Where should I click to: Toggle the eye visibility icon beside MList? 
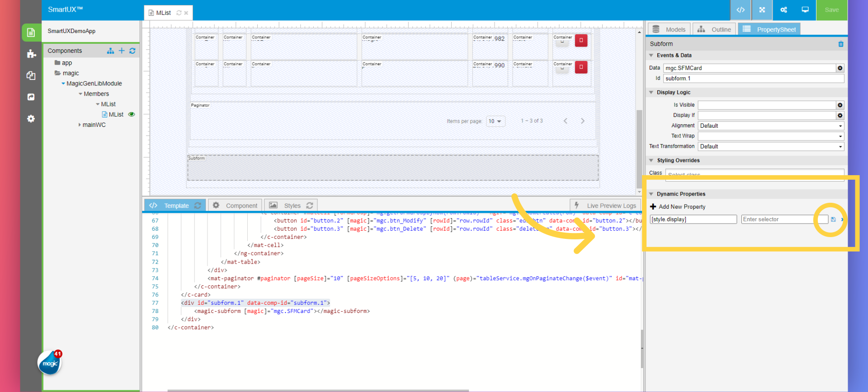point(132,114)
